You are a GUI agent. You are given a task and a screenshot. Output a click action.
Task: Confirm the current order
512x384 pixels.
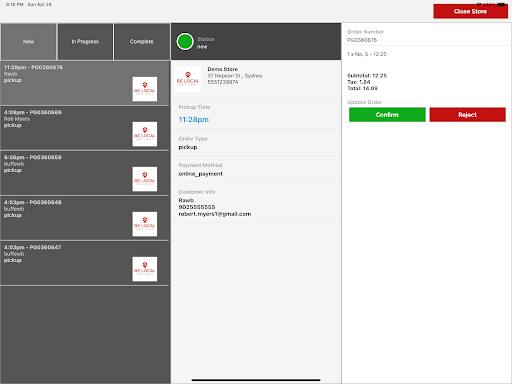pyautogui.click(x=387, y=115)
